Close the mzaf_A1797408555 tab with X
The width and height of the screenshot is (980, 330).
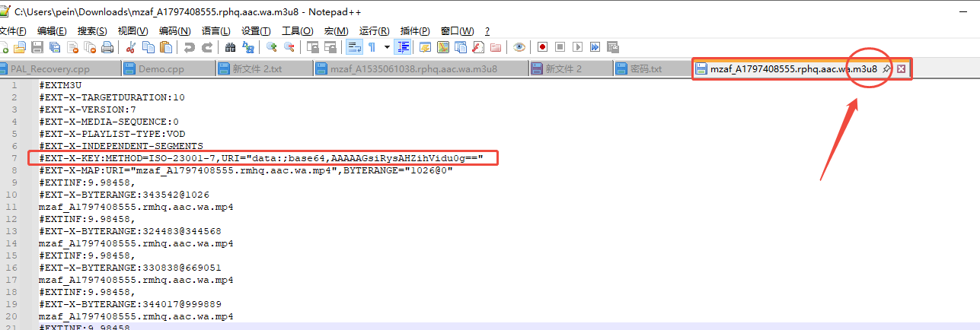pyautogui.click(x=901, y=69)
